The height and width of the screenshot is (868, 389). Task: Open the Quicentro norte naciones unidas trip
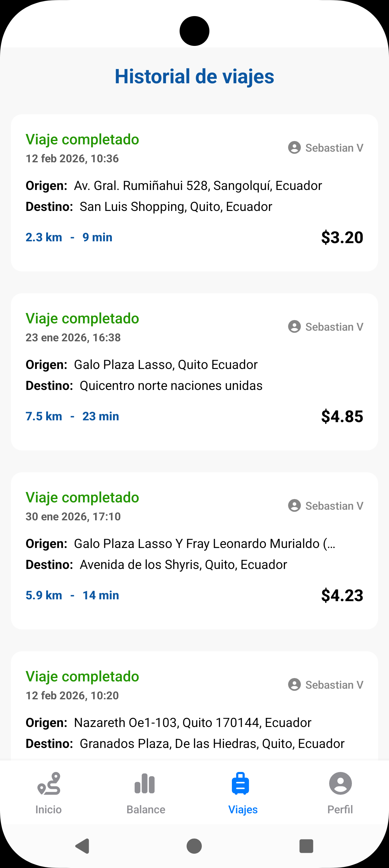pyautogui.click(x=194, y=372)
